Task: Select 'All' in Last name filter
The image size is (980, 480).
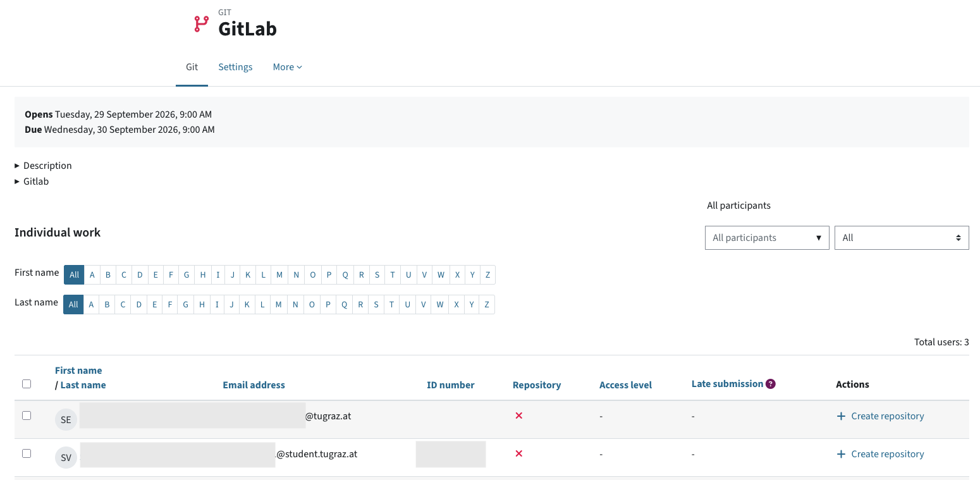Action: [x=73, y=304]
